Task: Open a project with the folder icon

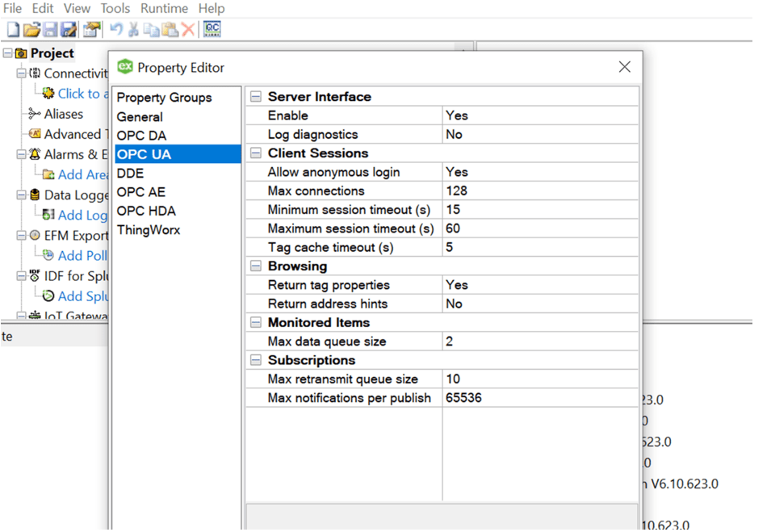Action: (31, 30)
